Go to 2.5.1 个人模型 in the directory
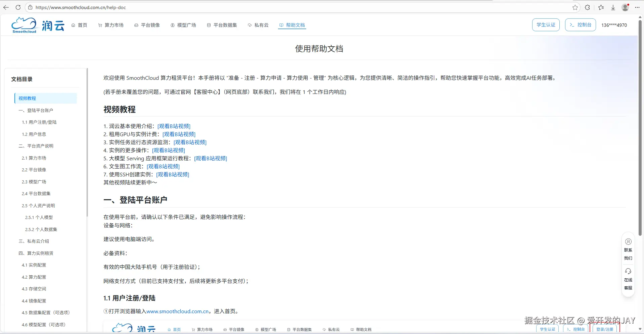Viewport: 644px width, 334px height. [x=39, y=217]
